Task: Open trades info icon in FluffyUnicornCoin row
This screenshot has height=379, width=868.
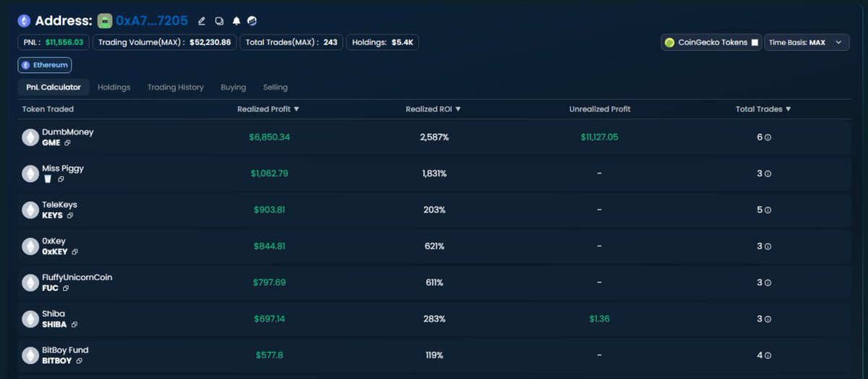Action: pos(768,283)
